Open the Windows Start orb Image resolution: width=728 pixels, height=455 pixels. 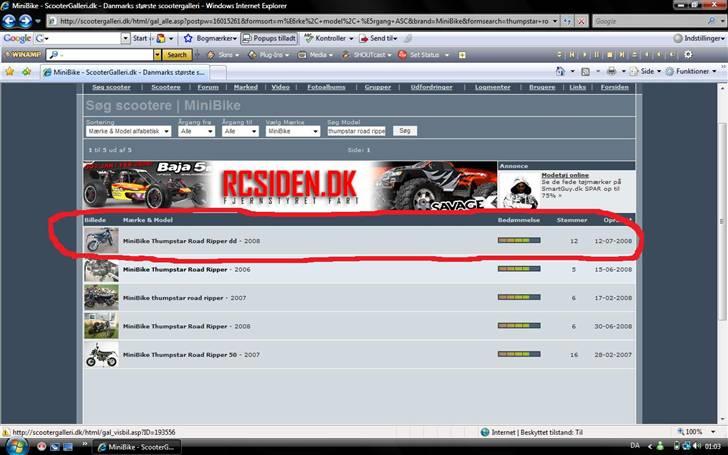(15, 447)
